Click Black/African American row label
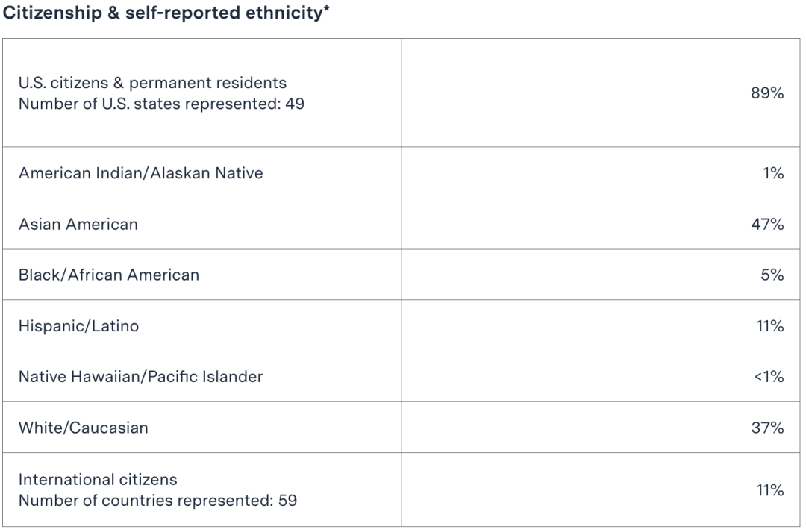 pos(109,275)
